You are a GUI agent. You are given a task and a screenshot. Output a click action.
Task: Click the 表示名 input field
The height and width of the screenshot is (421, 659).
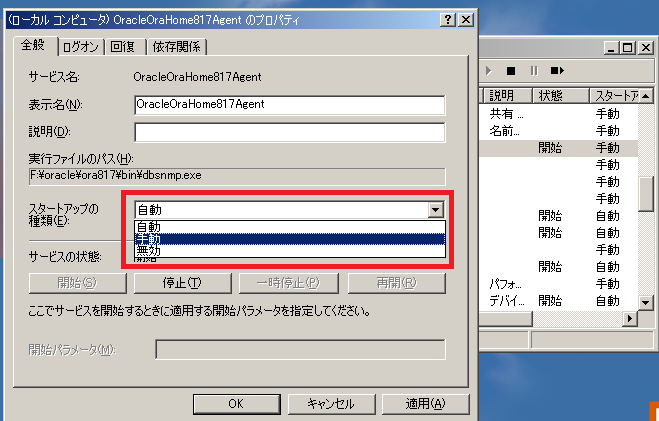pyautogui.click(x=290, y=105)
